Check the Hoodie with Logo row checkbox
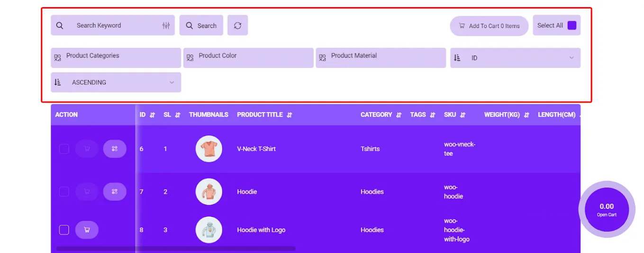 (64, 230)
